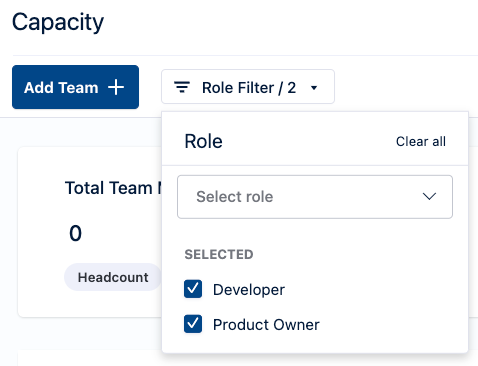Click the small caret on Role Filter button

(314, 88)
